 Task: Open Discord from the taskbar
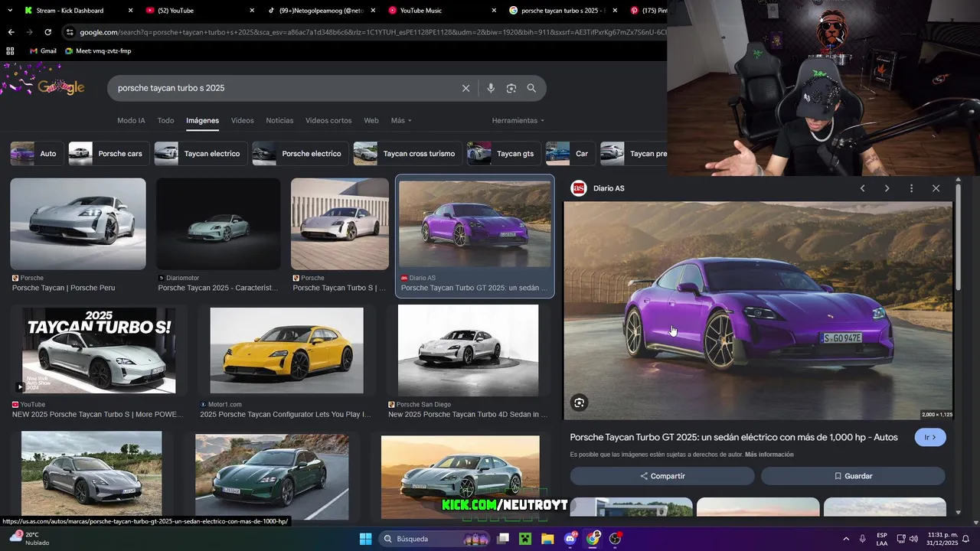[x=570, y=539]
